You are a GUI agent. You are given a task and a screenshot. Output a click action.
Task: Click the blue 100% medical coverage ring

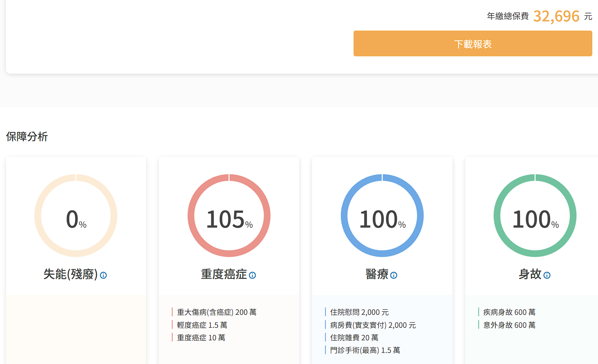382,215
